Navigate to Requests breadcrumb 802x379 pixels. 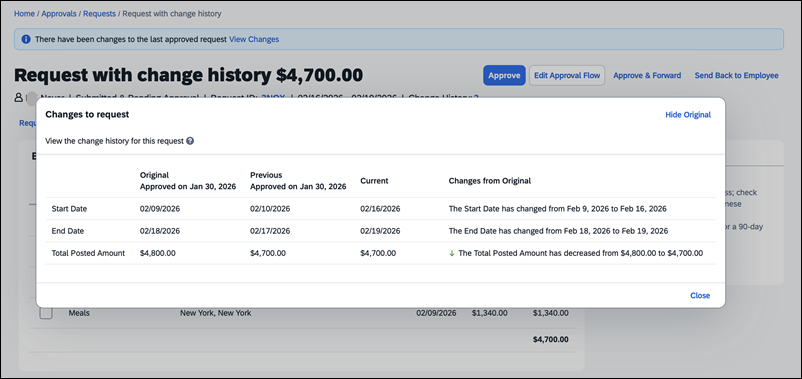coord(99,14)
